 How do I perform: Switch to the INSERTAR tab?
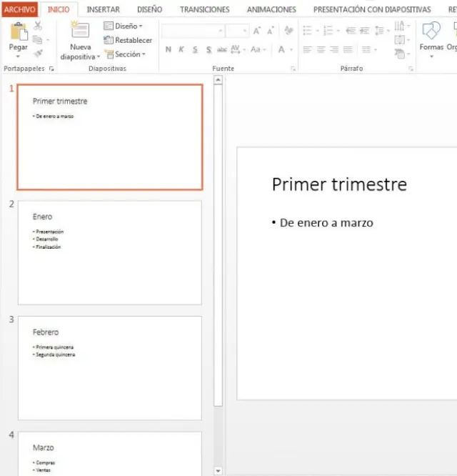click(x=104, y=9)
